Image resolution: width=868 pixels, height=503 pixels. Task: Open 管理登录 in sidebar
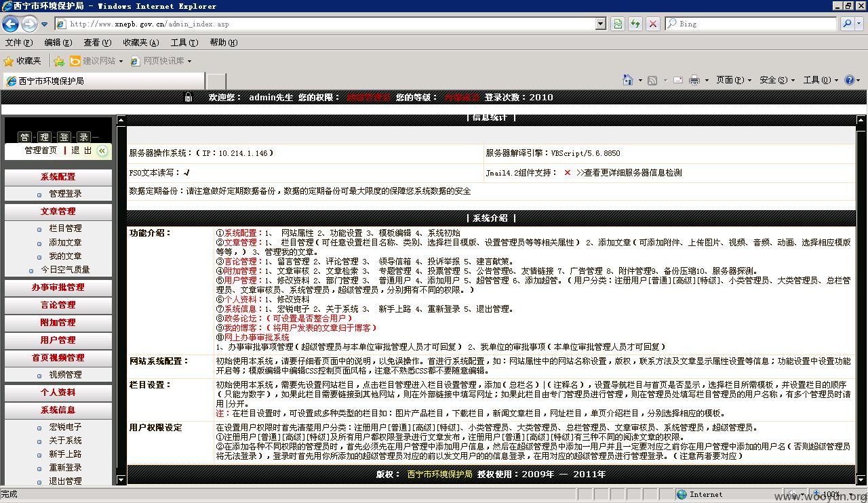[65, 194]
